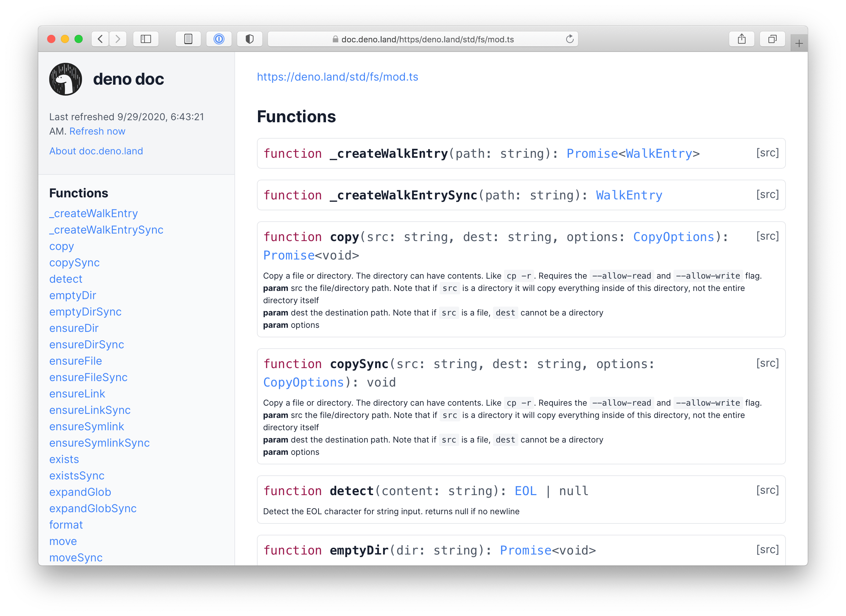The width and height of the screenshot is (846, 616).
Task: Click EOL type in detect signature
Action: click(526, 491)
